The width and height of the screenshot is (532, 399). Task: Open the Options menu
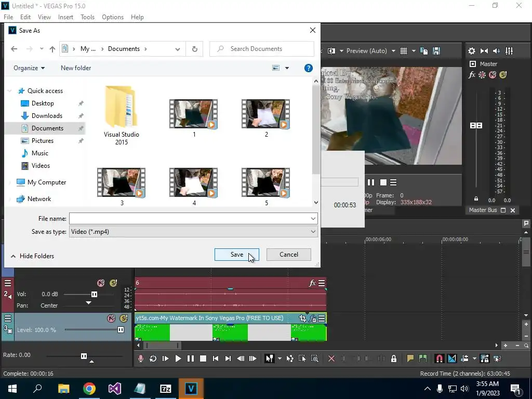click(x=113, y=17)
